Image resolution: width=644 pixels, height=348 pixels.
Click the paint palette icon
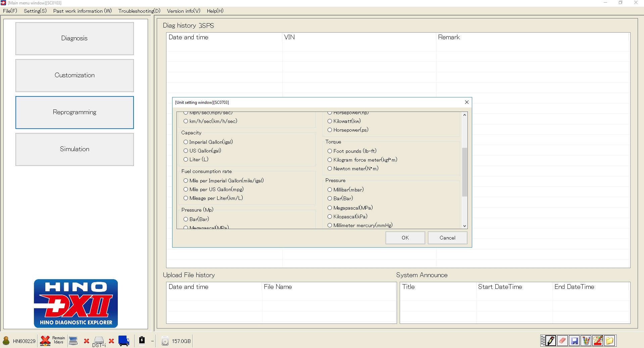point(598,341)
